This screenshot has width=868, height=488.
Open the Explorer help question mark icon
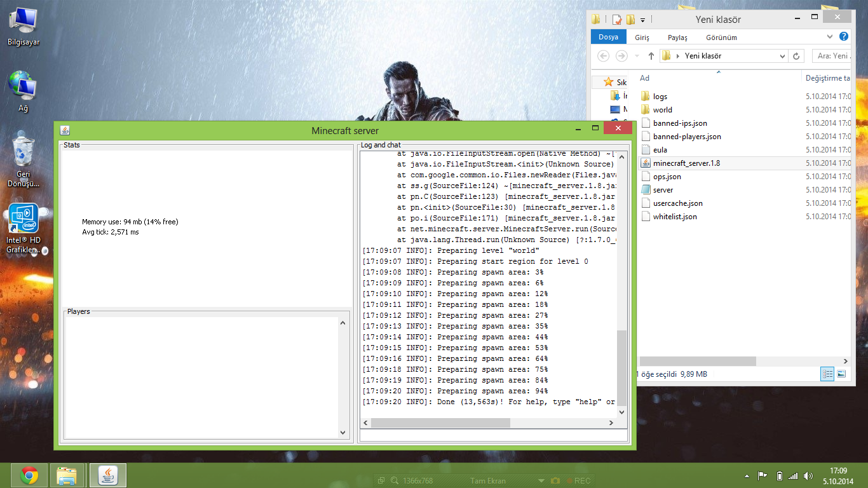[844, 37]
